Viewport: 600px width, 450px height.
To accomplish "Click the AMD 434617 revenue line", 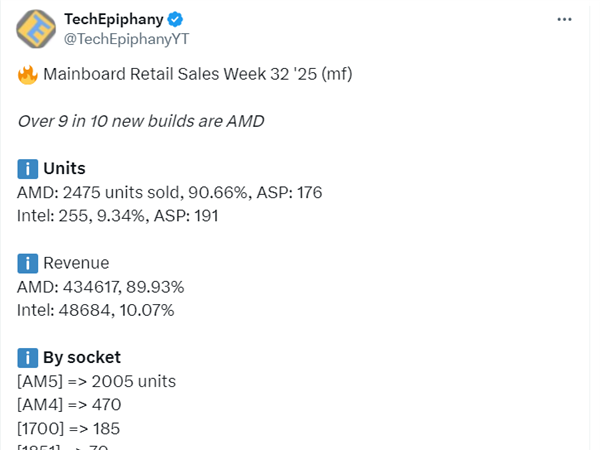I will click(100, 286).
